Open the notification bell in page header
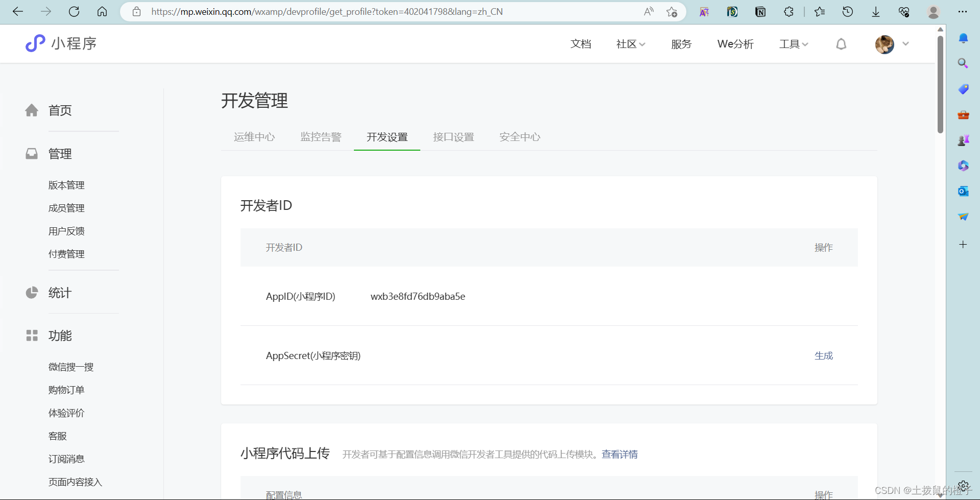 pyautogui.click(x=841, y=44)
